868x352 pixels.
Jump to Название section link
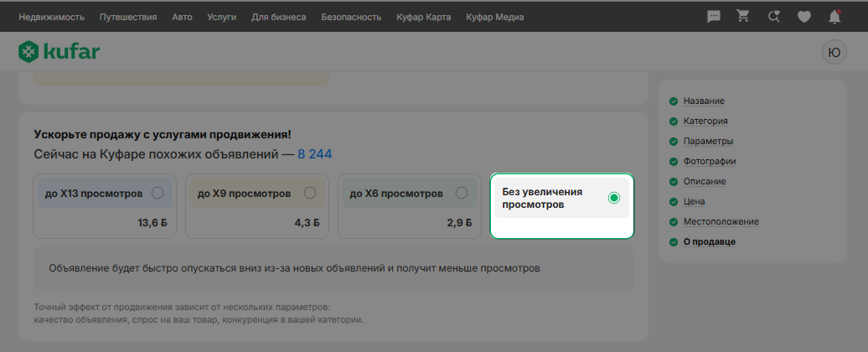(704, 101)
